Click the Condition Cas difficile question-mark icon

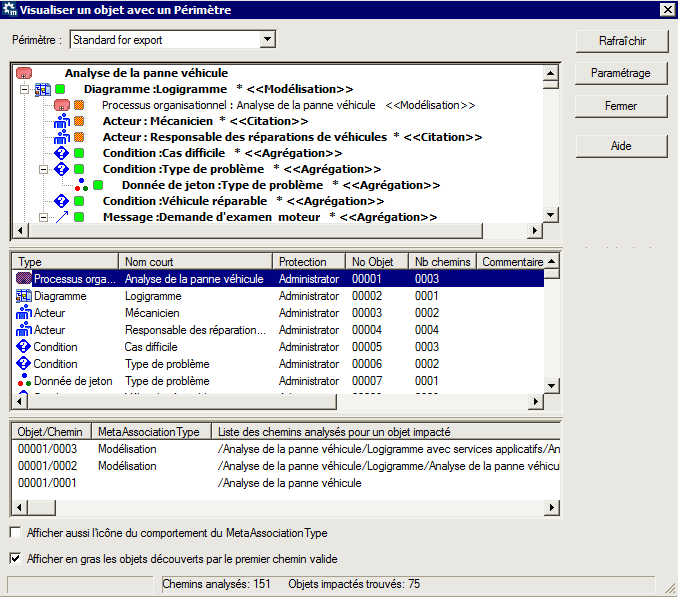(61, 153)
